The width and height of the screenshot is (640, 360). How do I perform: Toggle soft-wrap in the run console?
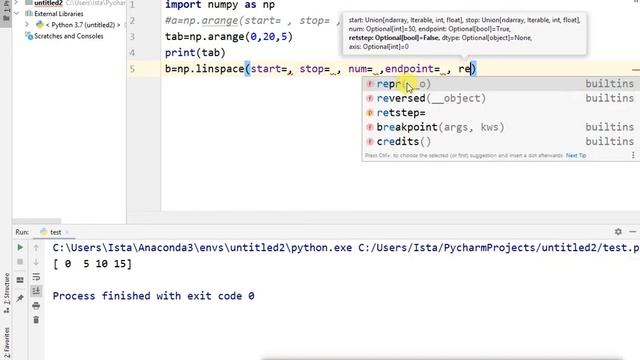pos(36,277)
